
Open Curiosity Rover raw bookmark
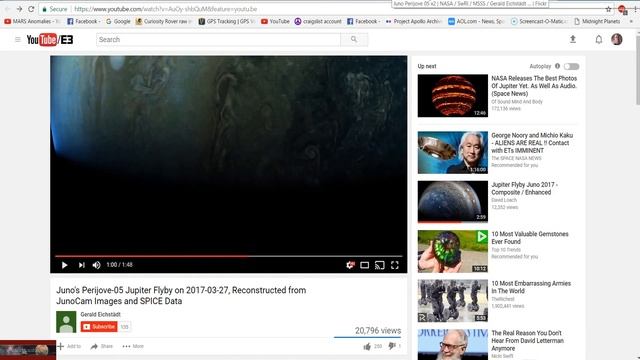(x=164, y=21)
